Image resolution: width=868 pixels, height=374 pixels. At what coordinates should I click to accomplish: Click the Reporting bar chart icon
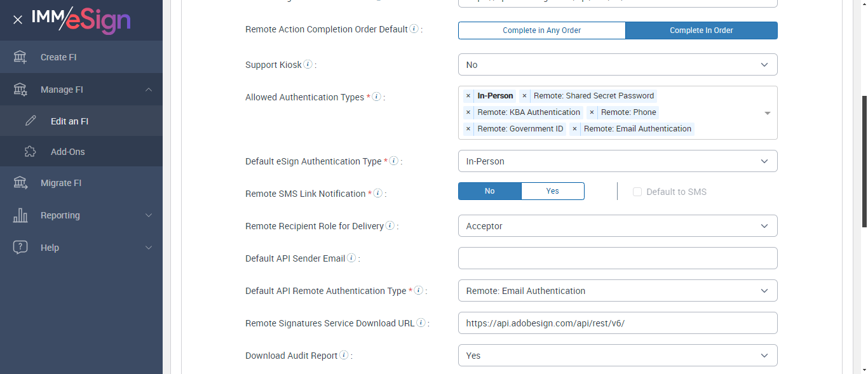pyautogui.click(x=20, y=215)
